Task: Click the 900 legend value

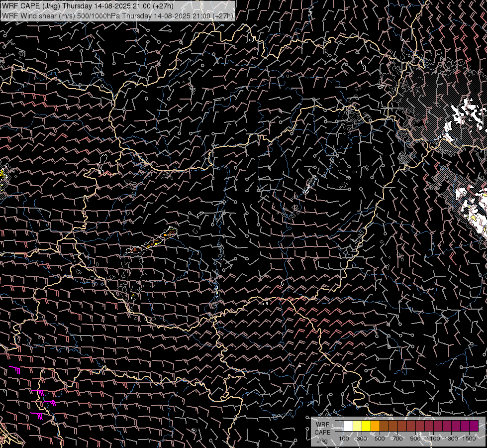Action: click(x=415, y=439)
